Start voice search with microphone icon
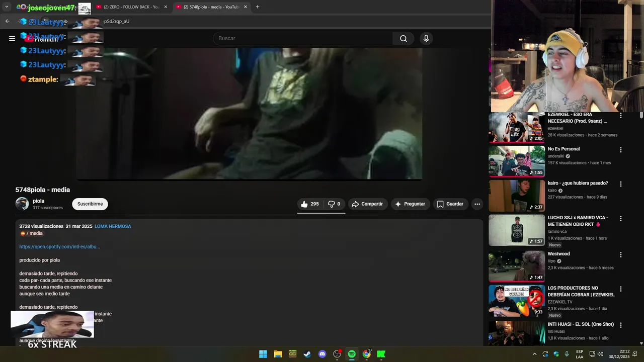 click(426, 39)
